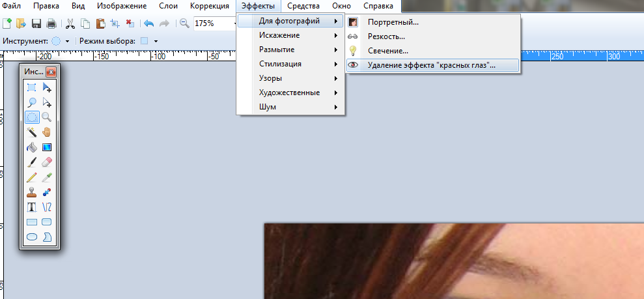644x299 pixels.
Task: Select the Clone Stamp tool
Action: [x=32, y=192]
